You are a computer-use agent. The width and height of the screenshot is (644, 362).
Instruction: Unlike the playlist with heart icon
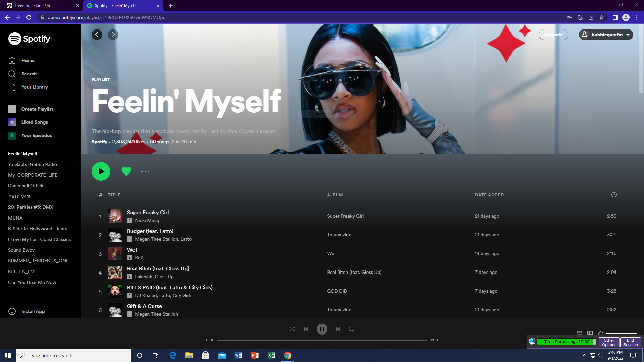[126, 171]
